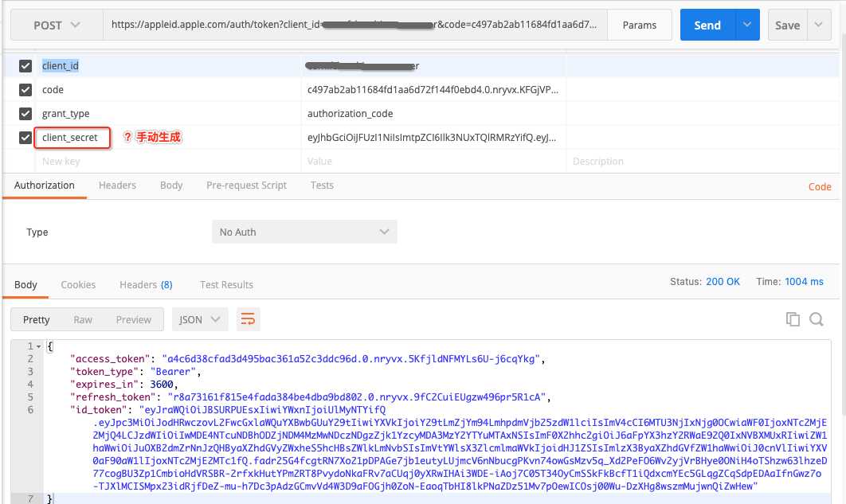The width and height of the screenshot is (846, 504).
Task: Switch to Preview response view
Action: click(133, 319)
